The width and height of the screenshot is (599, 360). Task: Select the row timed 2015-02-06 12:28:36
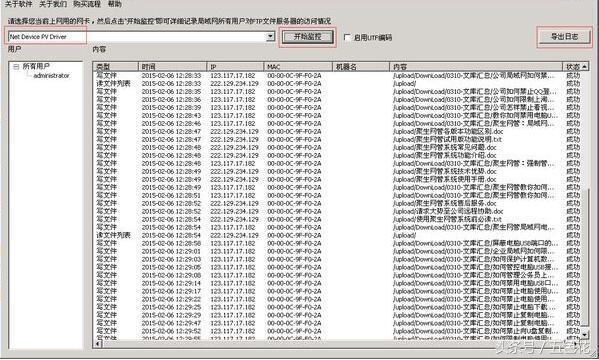337,100
